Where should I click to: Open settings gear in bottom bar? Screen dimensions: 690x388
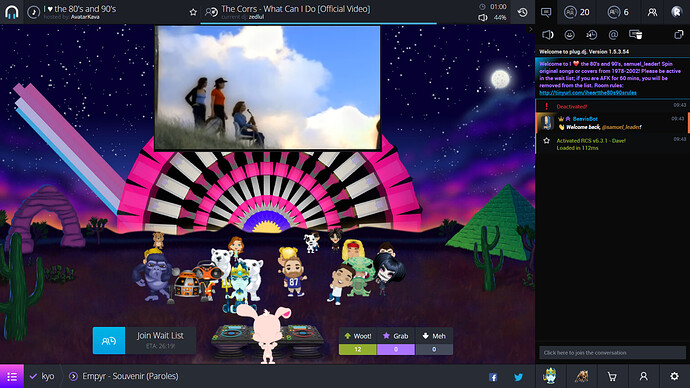point(674,376)
